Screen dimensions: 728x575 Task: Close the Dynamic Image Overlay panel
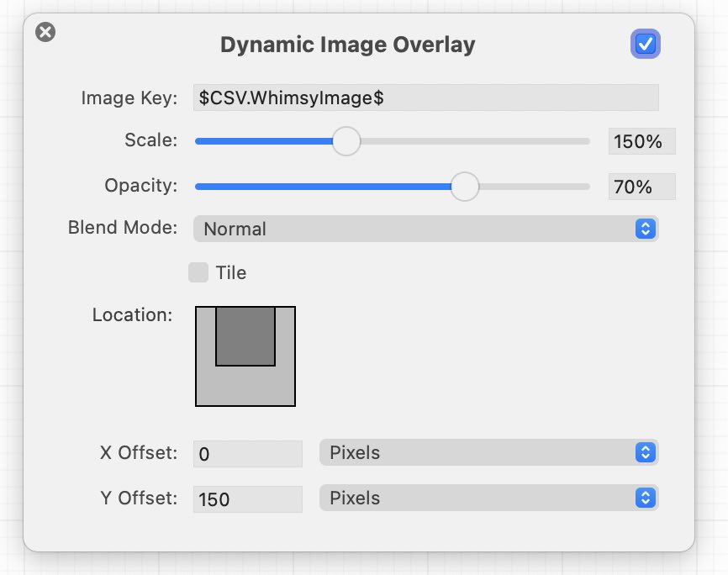click(x=45, y=33)
